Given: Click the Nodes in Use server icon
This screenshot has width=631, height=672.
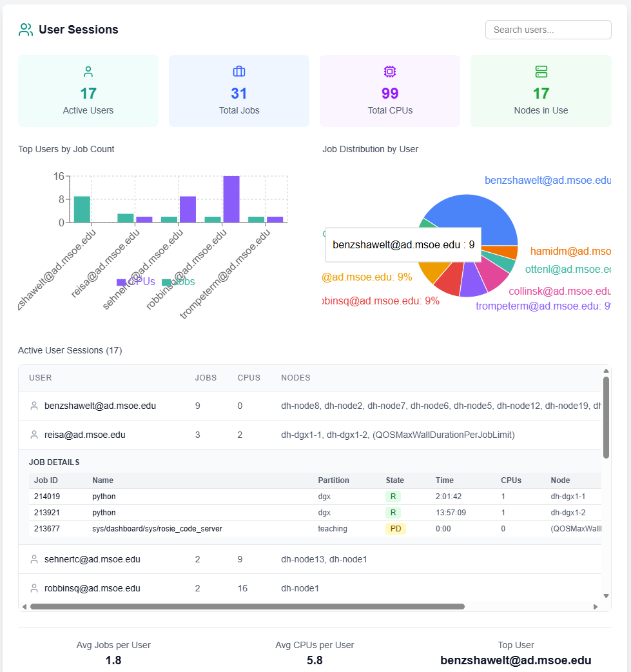Looking at the screenshot, I should (541, 72).
